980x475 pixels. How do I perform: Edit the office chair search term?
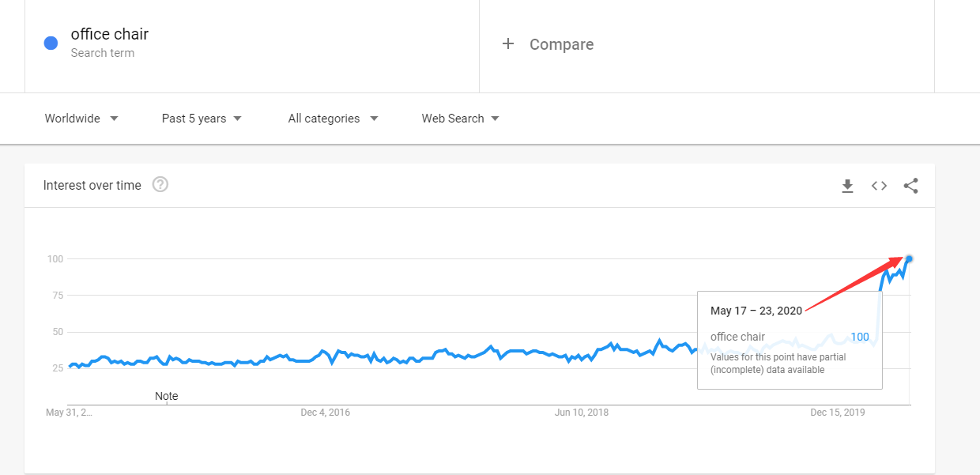click(x=110, y=34)
